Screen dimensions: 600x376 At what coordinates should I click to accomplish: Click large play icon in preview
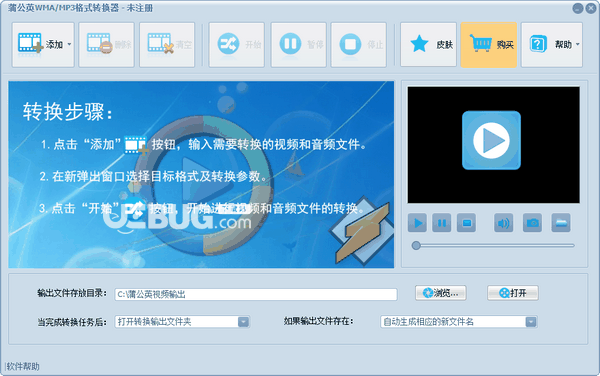click(x=491, y=140)
